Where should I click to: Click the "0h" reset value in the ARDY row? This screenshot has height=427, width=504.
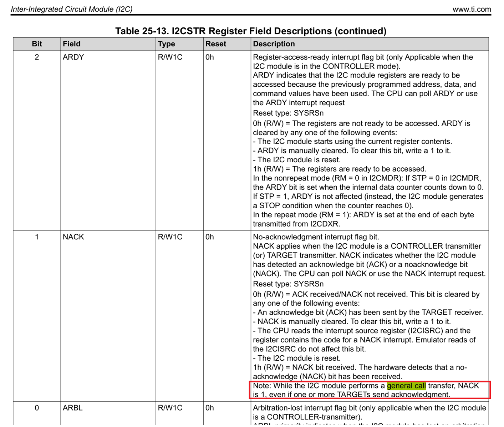click(210, 57)
